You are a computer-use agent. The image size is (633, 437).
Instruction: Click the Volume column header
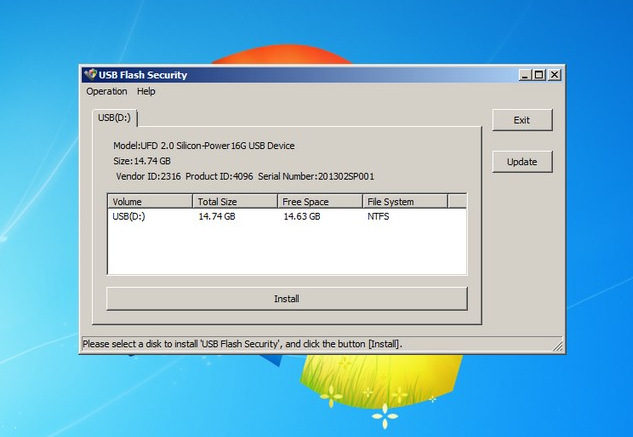click(x=150, y=201)
